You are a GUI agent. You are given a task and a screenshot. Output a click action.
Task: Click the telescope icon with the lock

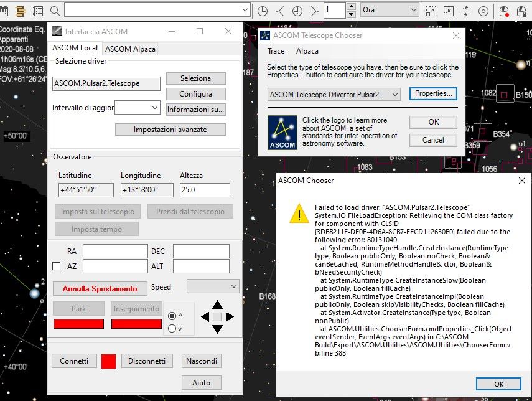(x=521, y=11)
